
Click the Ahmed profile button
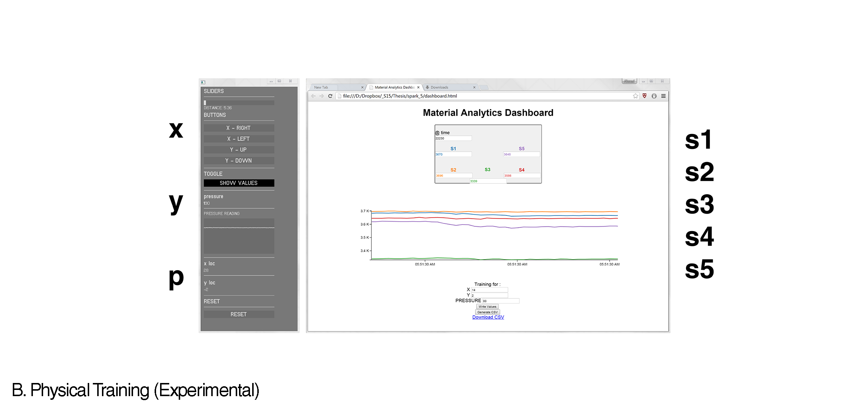tap(629, 81)
